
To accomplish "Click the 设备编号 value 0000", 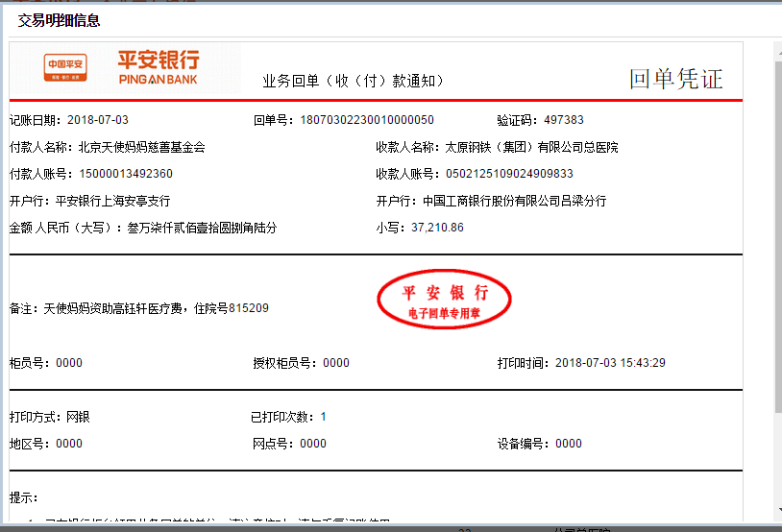I will click(569, 444).
